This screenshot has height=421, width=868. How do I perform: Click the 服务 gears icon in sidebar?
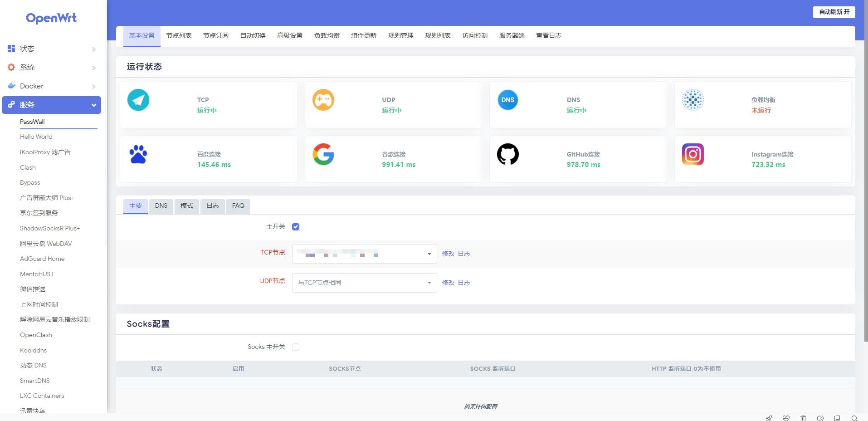point(11,104)
